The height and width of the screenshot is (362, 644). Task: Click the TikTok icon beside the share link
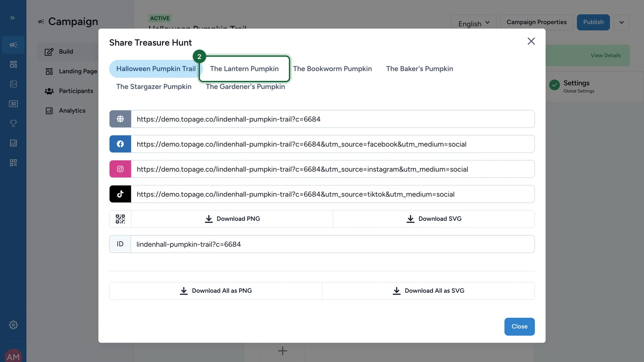tap(120, 194)
